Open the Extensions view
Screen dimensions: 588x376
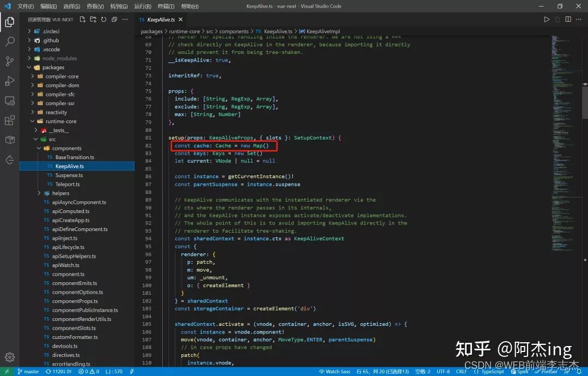point(8,121)
